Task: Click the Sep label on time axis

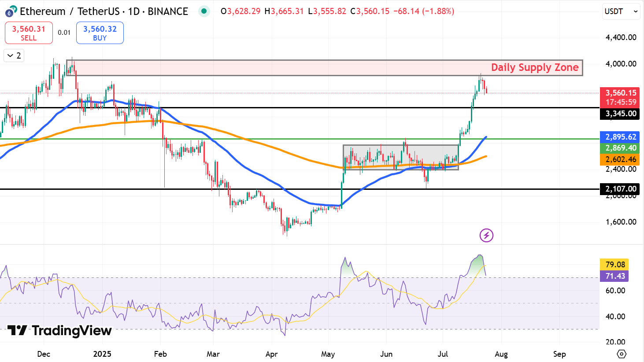Action: [x=559, y=354]
